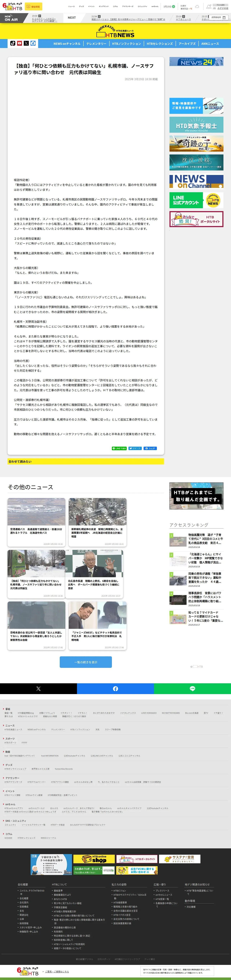Open the ジャニーズWEST ticket resale news card
Image resolution: width=231 pixels, height=980 pixels.
(x=98, y=626)
